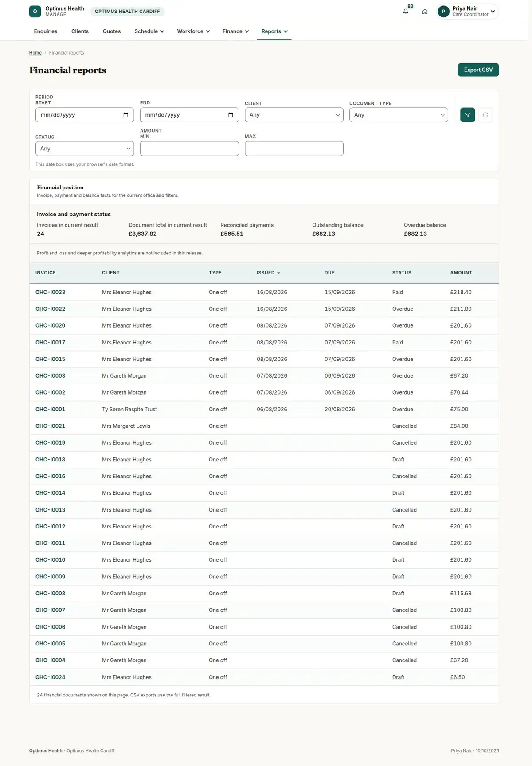
Task: Open calendar picker for Period Start
Action: click(x=126, y=115)
